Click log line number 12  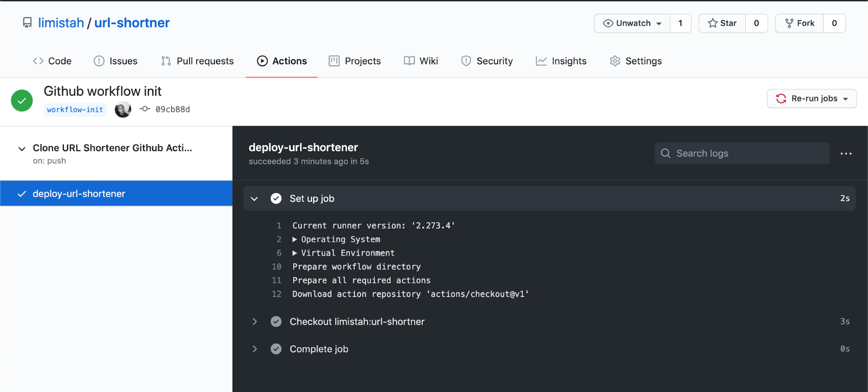point(277,294)
